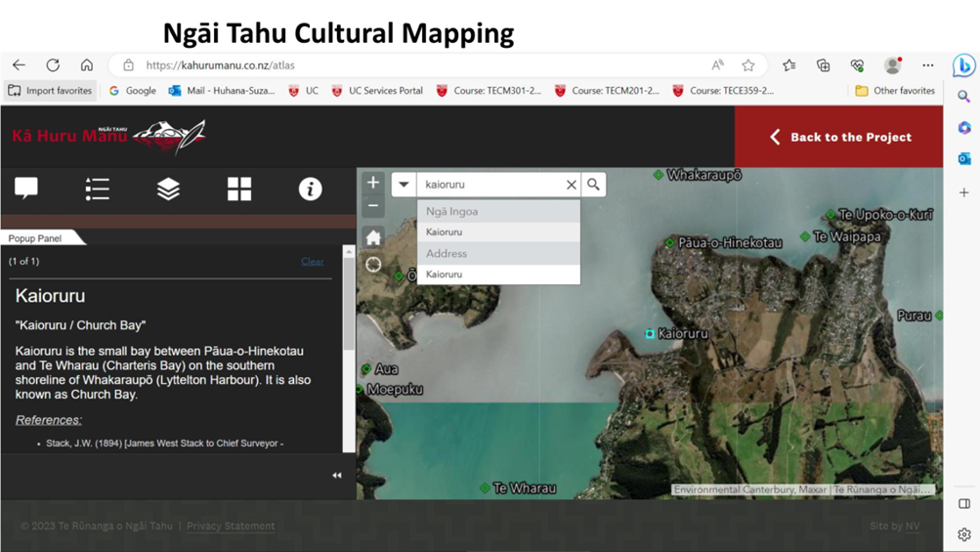The width and height of the screenshot is (980, 552).
Task: Open the NV site credit link
Action: click(913, 526)
